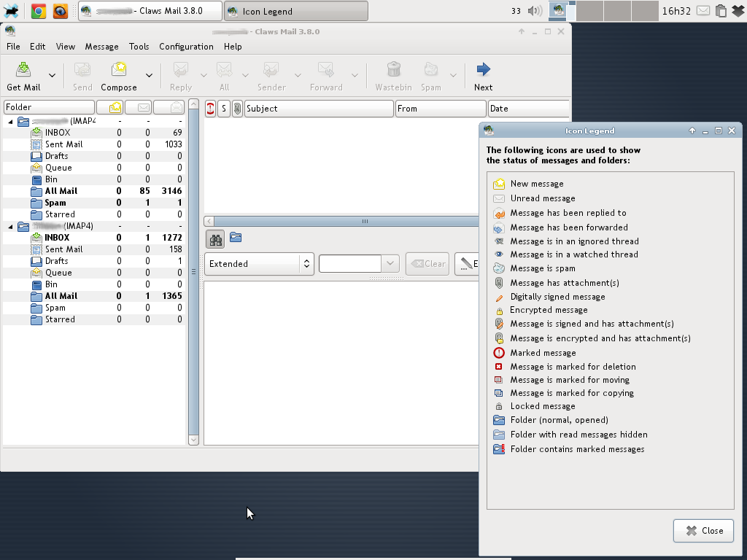
Task: Open the Reply All dropdown arrow
Action: click(245, 75)
